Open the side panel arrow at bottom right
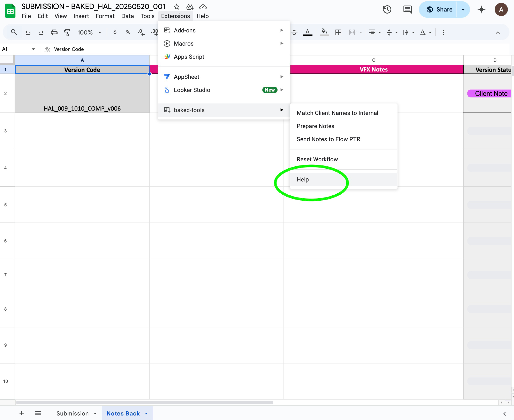 (x=505, y=414)
